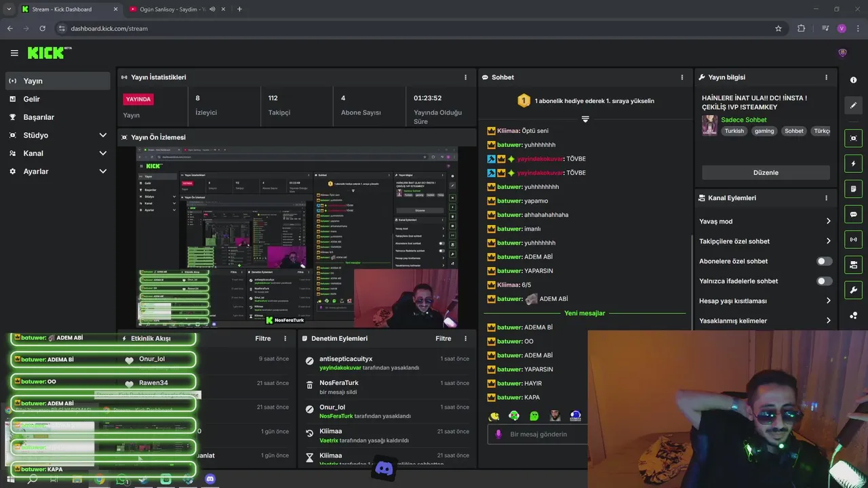
Task: Insert the yellow bee emote
Action: (494, 415)
